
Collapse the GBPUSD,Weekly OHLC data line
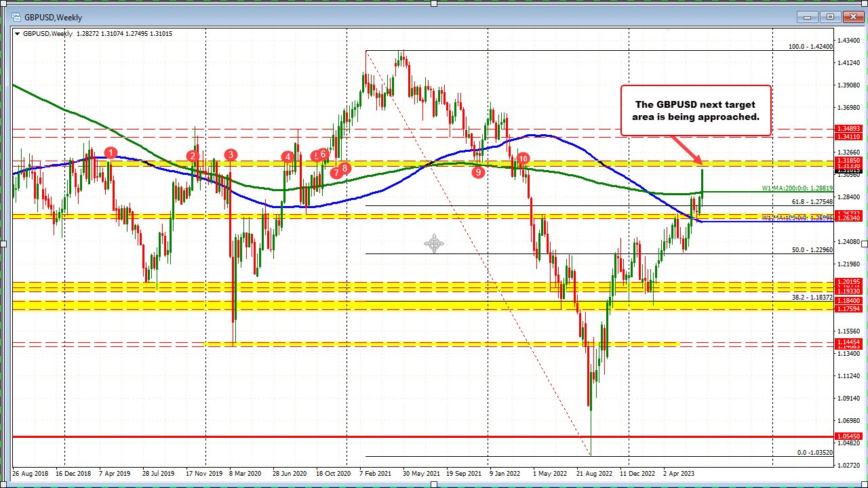click(x=16, y=33)
